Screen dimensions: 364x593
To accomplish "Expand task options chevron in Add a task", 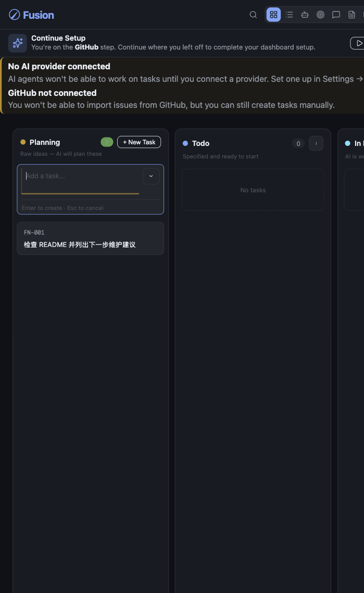I will pyautogui.click(x=151, y=176).
